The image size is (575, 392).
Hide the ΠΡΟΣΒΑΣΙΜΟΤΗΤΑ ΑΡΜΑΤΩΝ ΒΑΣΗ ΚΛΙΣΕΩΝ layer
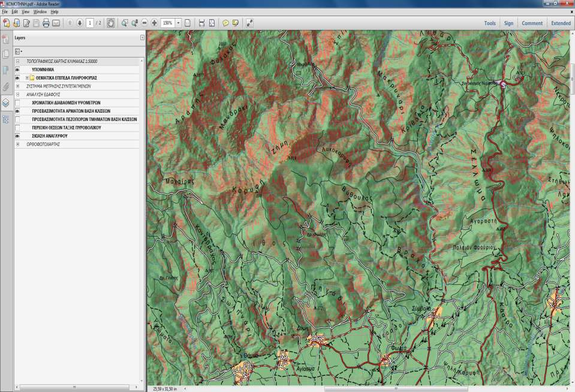coord(17,111)
